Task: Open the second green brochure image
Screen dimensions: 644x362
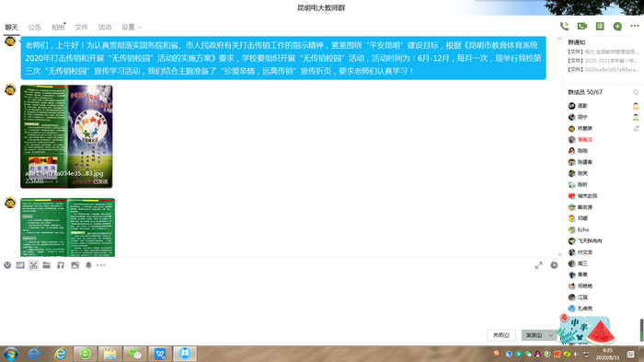Action: 68,228
